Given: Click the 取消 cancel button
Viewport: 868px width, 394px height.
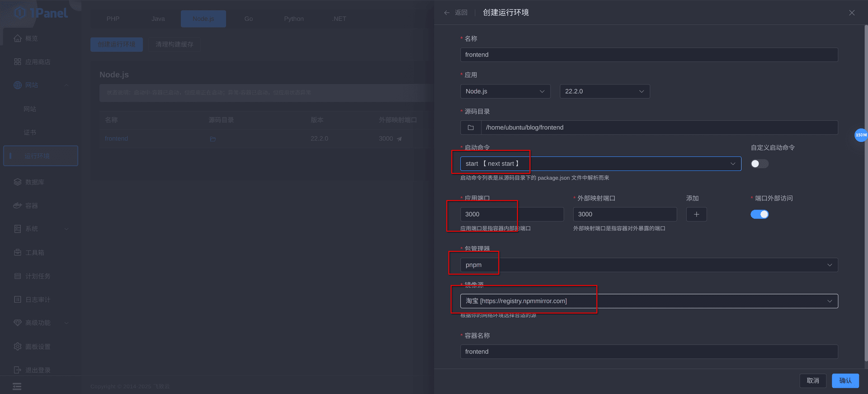Looking at the screenshot, I should click(x=813, y=380).
